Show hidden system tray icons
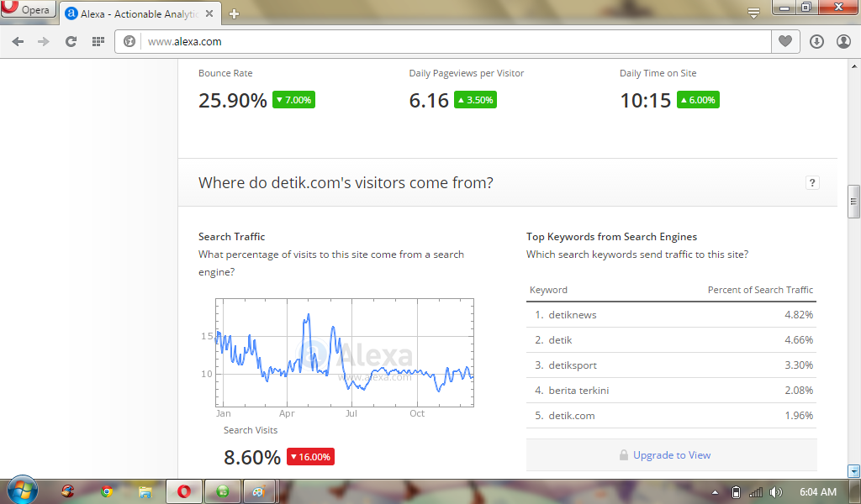The height and width of the screenshot is (504, 861). (x=715, y=492)
